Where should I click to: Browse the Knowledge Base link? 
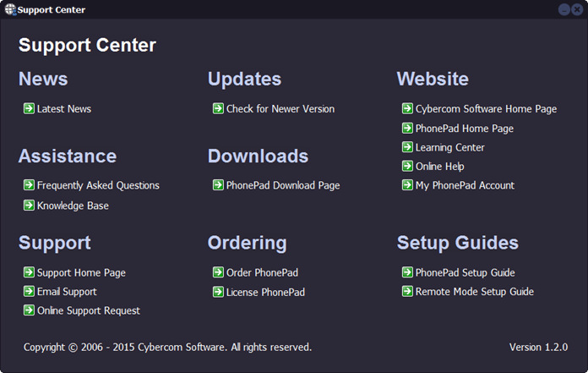click(x=73, y=206)
